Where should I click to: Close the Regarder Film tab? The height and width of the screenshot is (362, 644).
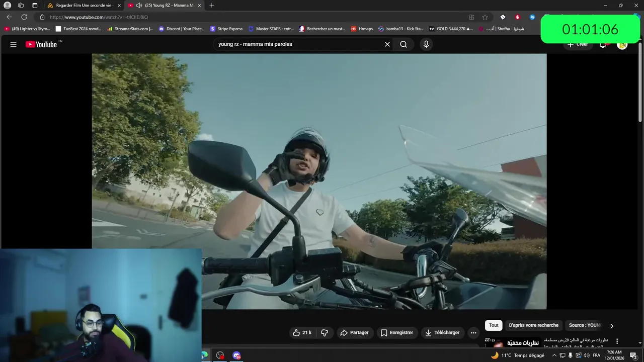click(x=119, y=5)
